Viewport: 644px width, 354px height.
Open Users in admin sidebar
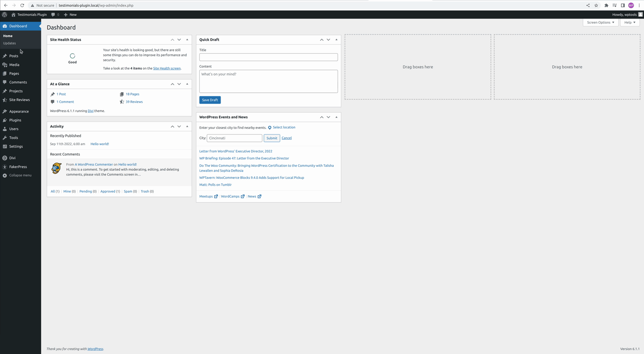tap(14, 129)
